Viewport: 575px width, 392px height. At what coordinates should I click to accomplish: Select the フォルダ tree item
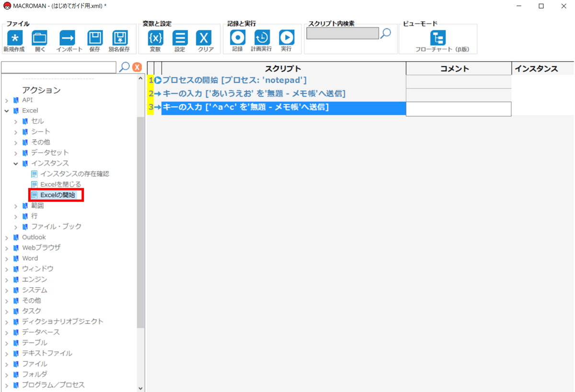click(34, 374)
